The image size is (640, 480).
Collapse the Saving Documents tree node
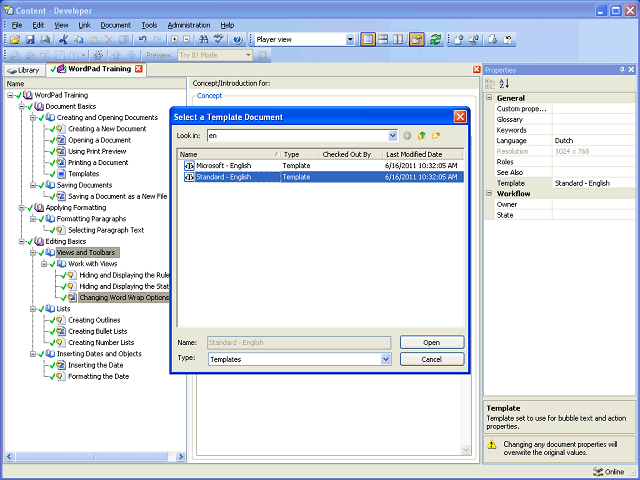pyautogui.click(x=33, y=185)
